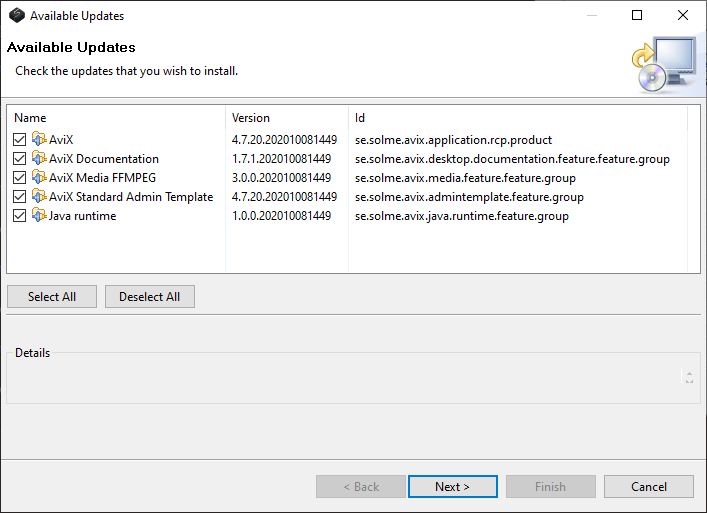Click the AviX Documentation feature icon
707x513 pixels.
click(x=39, y=159)
